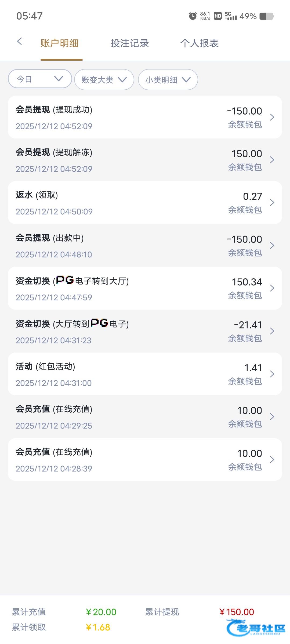
Task: Tap chevron on 提现解冻 150.00 row
Action: pyautogui.click(x=272, y=160)
